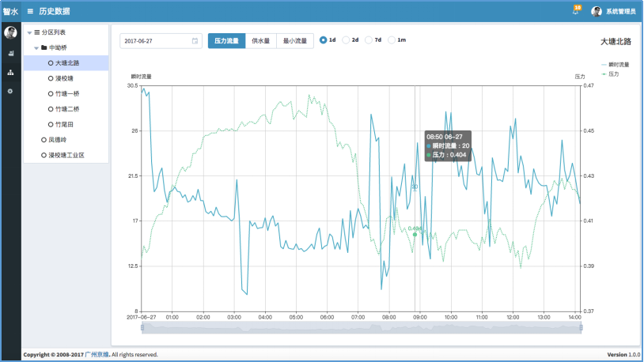Switch to the 供水量 tab
Image resolution: width=644 pixels, height=362 pixels.
click(x=260, y=40)
